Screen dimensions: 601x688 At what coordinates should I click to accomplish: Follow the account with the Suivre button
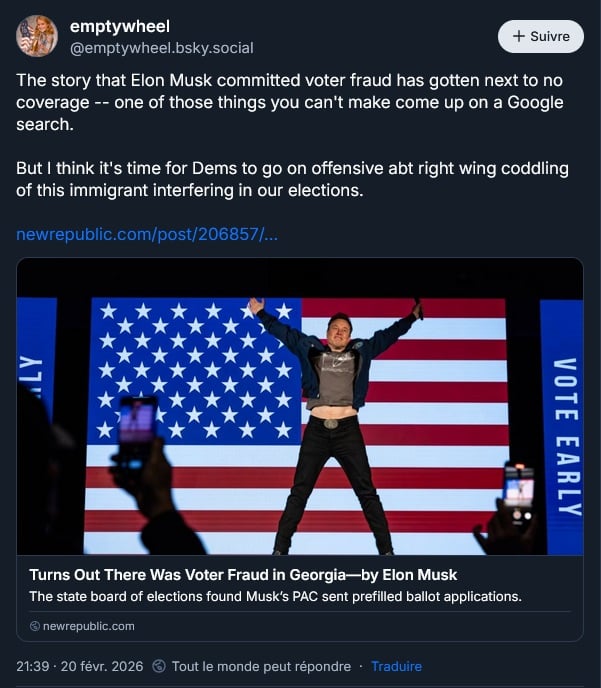[x=540, y=36]
